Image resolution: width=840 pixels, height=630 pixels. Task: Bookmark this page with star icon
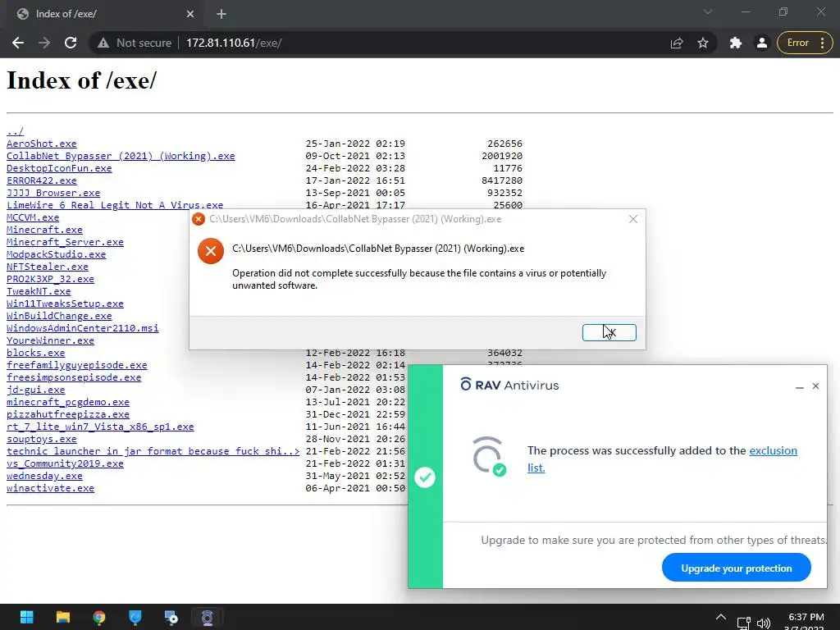pyautogui.click(x=703, y=43)
